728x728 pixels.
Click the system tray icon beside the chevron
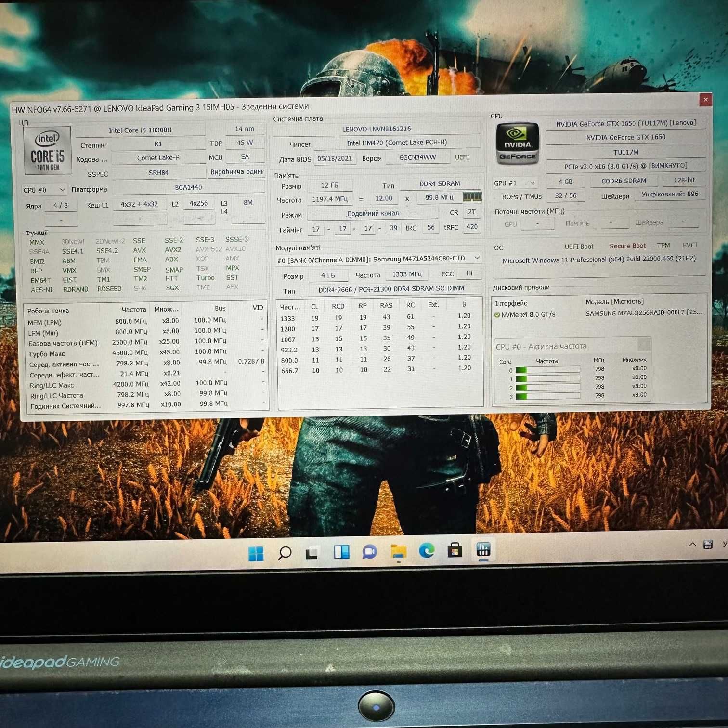coord(708,545)
